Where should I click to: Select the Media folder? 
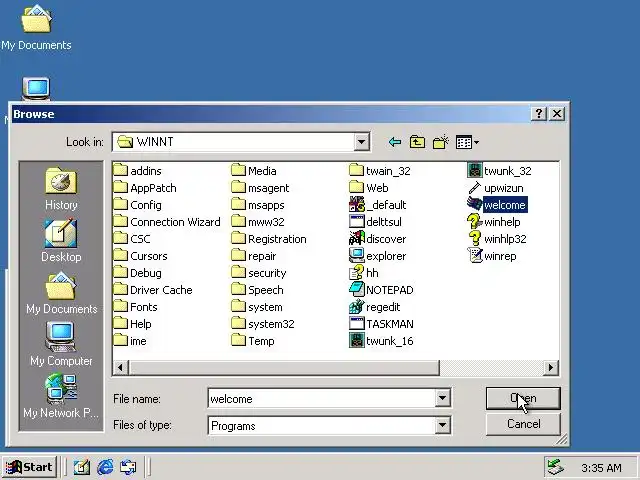(x=254, y=171)
